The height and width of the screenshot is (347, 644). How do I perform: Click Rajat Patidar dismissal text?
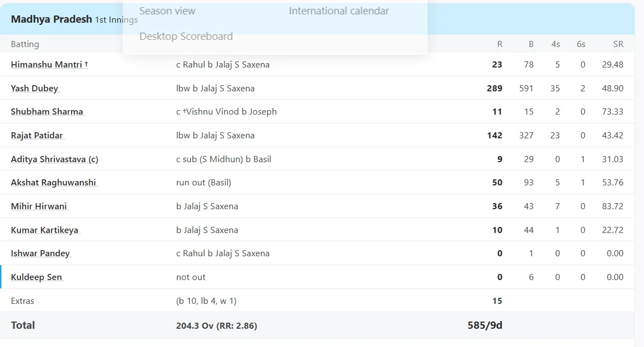pyautogui.click(x=215, y=136)
